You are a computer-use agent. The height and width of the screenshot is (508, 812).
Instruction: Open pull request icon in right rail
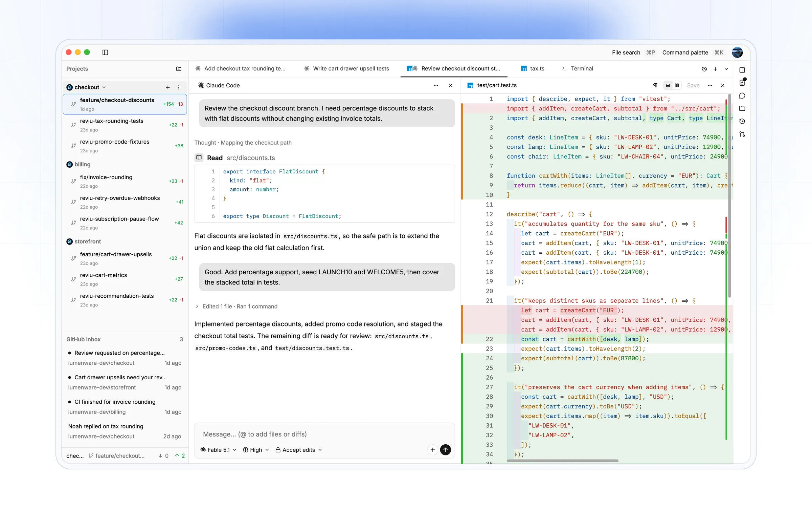tap(742, 134)
